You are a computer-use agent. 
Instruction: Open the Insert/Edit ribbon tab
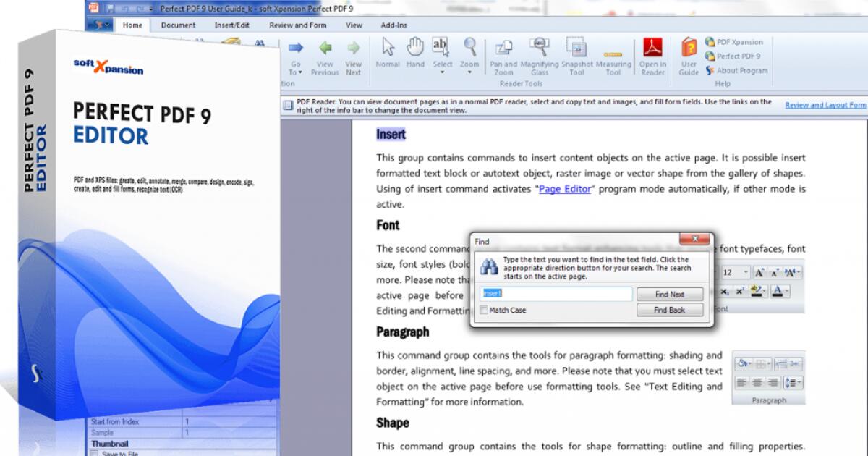point(231,25)
